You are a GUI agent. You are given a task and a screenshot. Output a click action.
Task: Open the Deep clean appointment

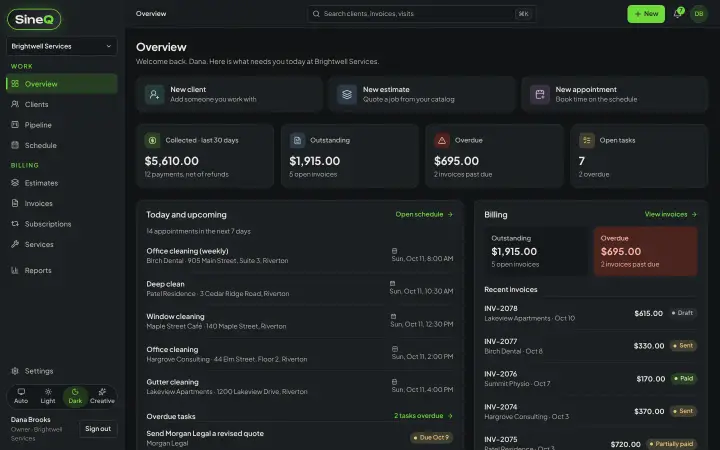coord(300,289)
